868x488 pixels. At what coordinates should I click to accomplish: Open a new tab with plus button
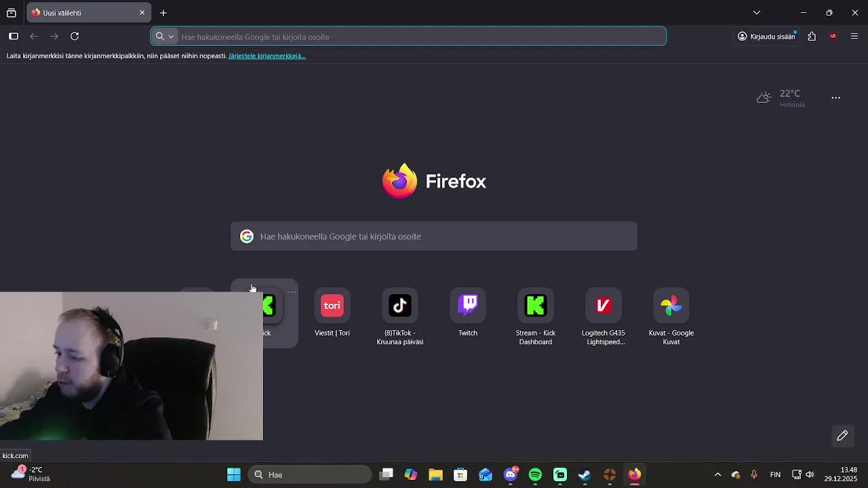(163, 13)
